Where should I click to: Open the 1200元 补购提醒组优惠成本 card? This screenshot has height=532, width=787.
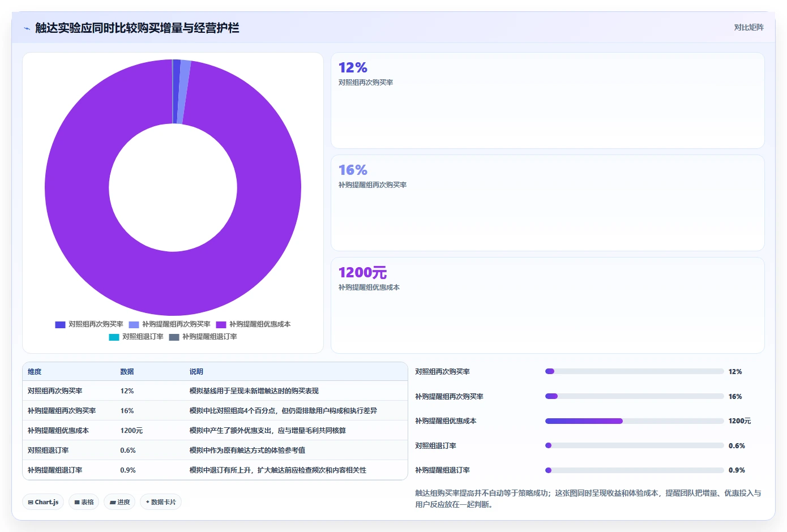point(548,306)
